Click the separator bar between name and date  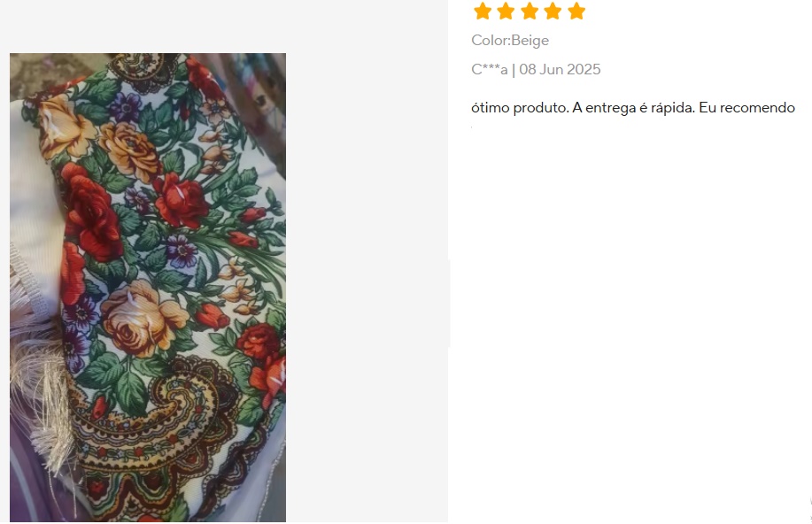pos(514,70)
